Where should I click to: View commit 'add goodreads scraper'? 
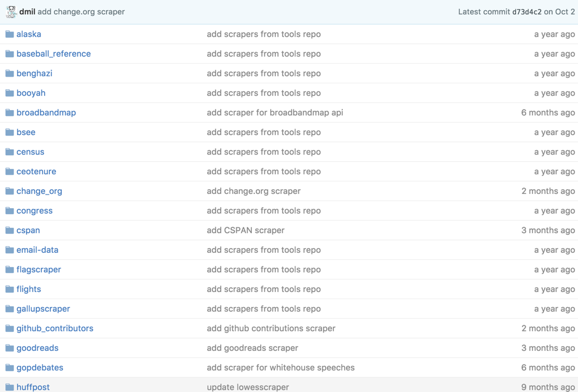click(x=252, y=348)
